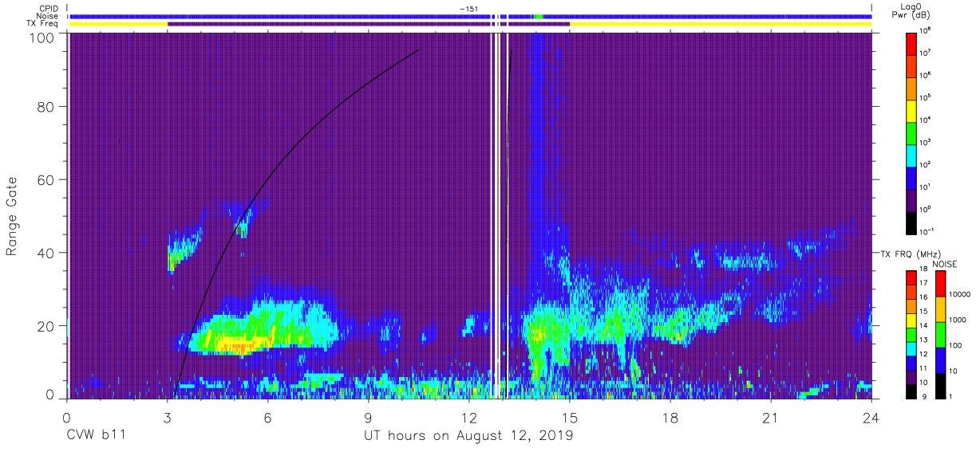Click range gate 60 tick label
This screenshot has width=980, height=452.
pyautogui.click(x=46, y=179)
